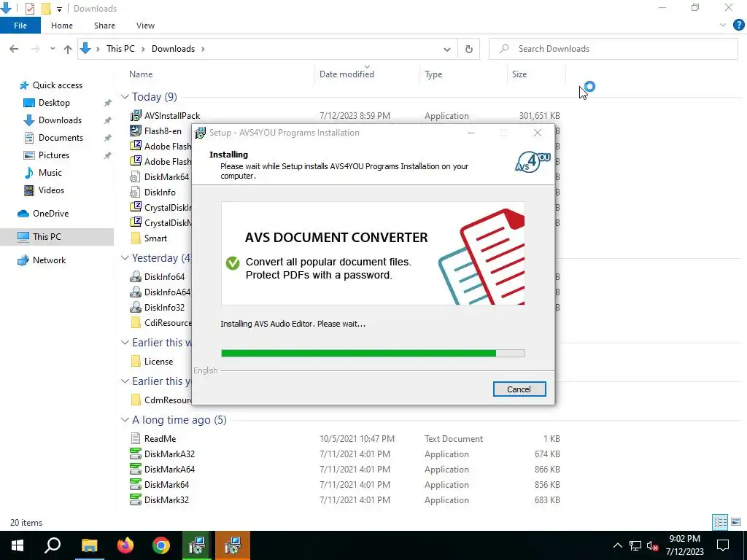Launch Firefox from the taskbar

pyautogui.click(x=125, y=545)
